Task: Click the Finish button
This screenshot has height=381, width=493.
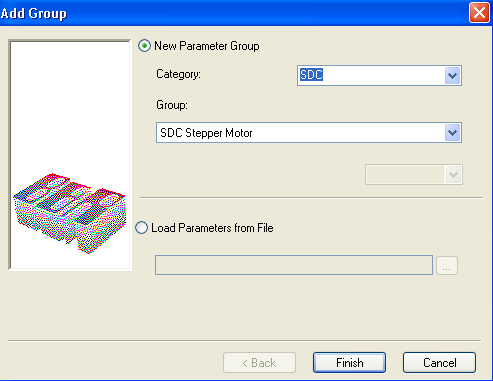Action: pyautogui.click(x=349, y=363)
